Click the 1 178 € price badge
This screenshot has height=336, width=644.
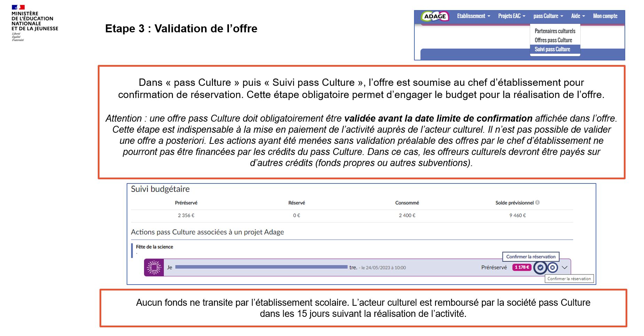pos(522,267)
